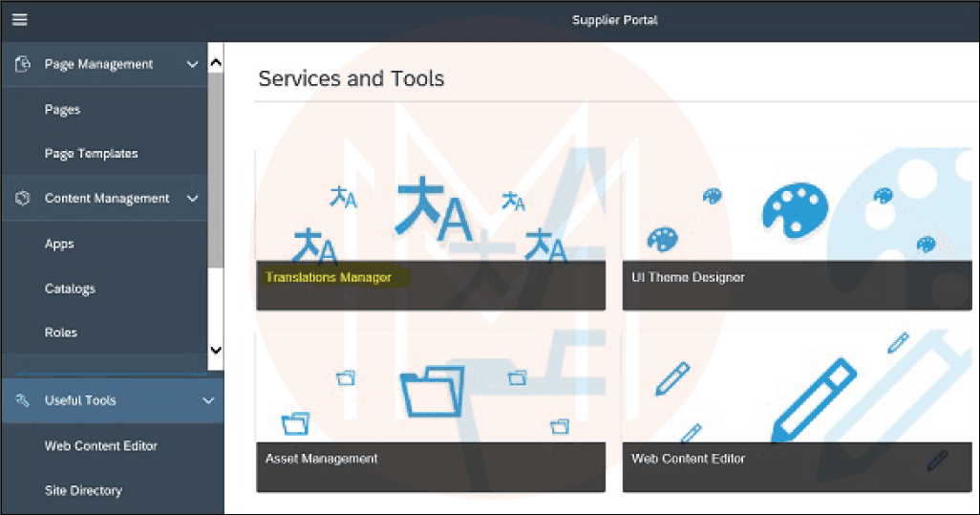Click the large palette icon on tile

[x=795, y=208]
